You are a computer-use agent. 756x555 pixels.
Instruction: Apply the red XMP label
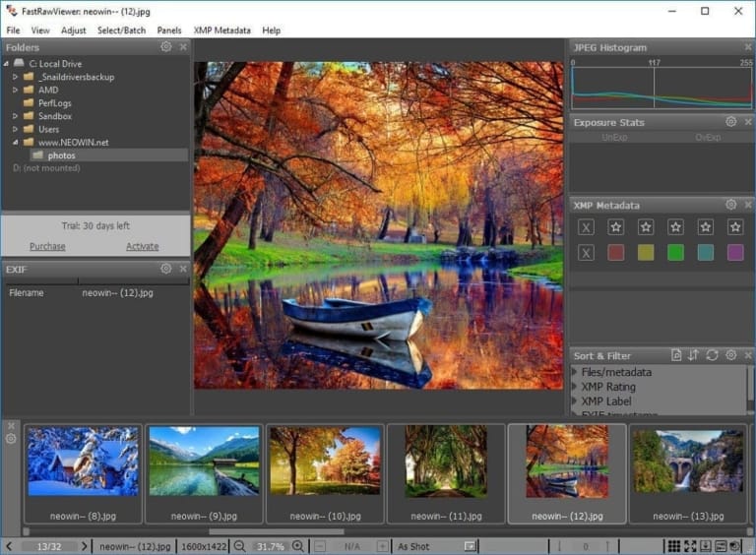pyautogui.click(x=615, y=253)
